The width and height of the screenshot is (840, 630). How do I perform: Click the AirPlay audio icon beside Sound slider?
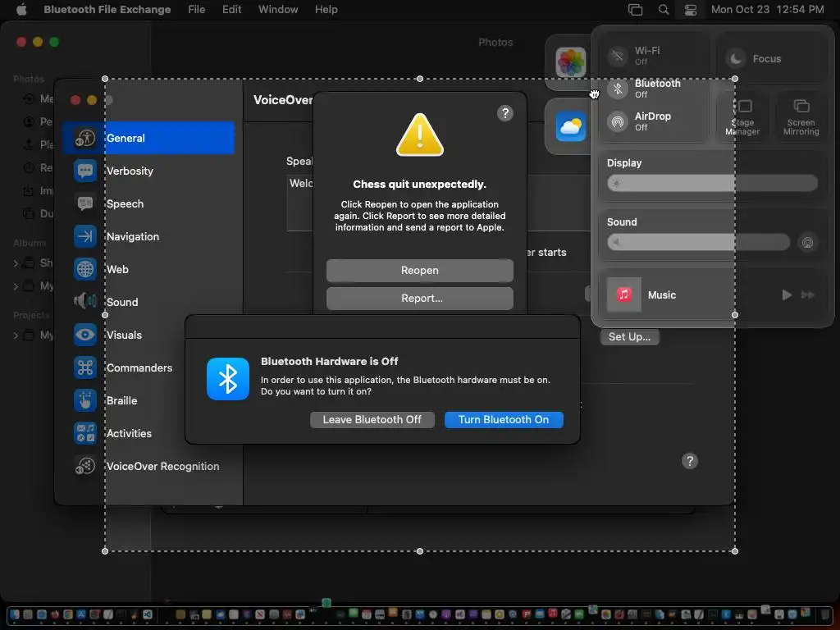[x=807, y=243]
